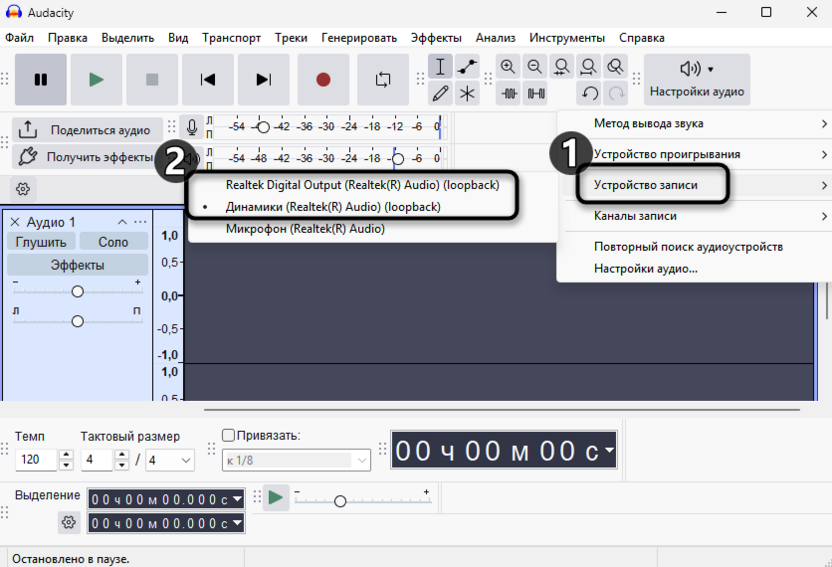
Task: Click the playback meter speaker icon
Action: pyautogui.click(x=193, y=158)
